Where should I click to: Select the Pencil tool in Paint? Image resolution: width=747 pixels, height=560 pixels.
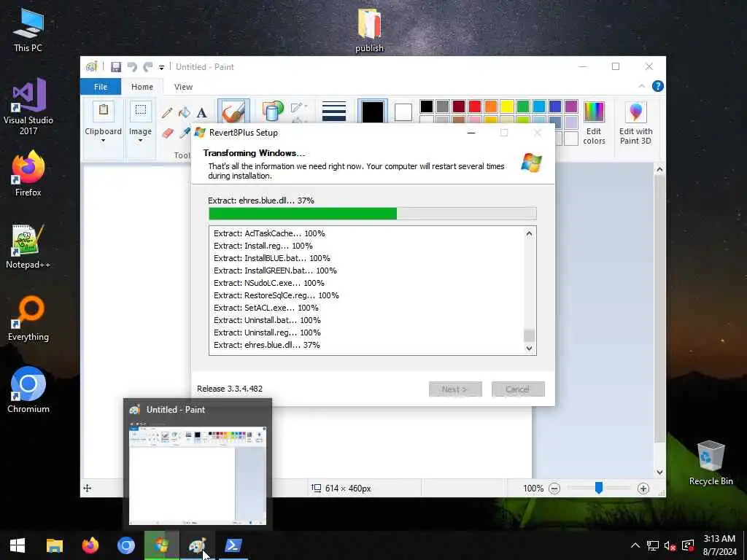[x=167, y=112]
